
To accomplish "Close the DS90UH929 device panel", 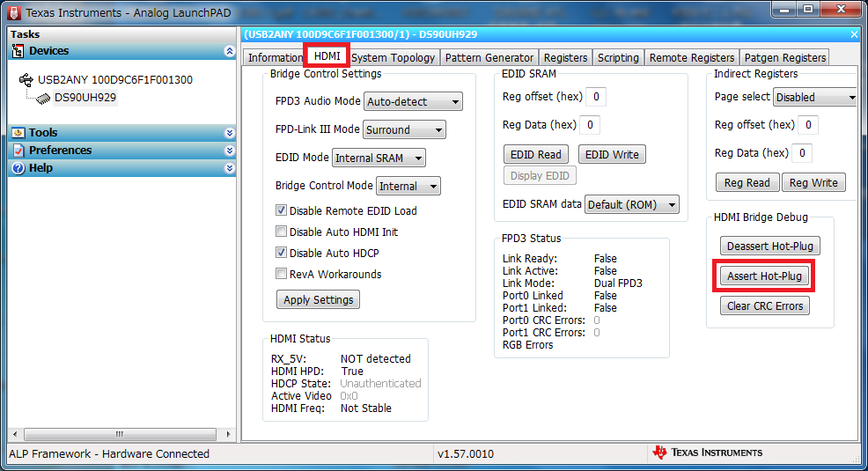I will 854,34.
